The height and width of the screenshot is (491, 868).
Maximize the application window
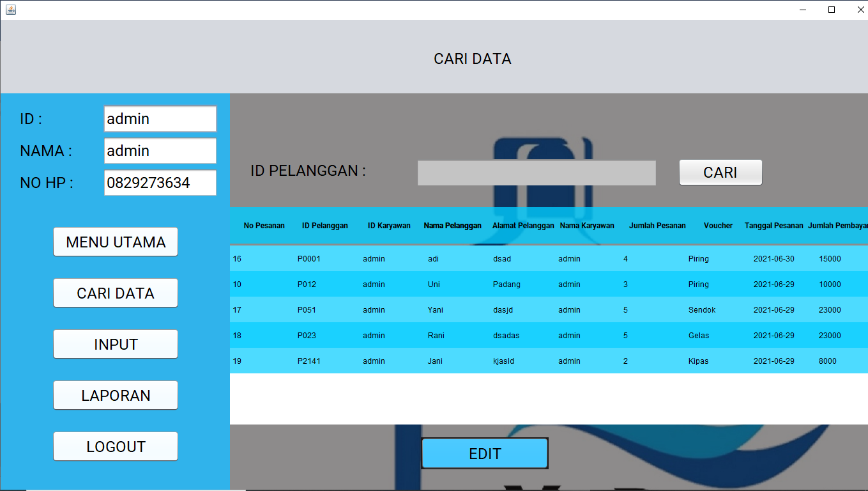831,10
